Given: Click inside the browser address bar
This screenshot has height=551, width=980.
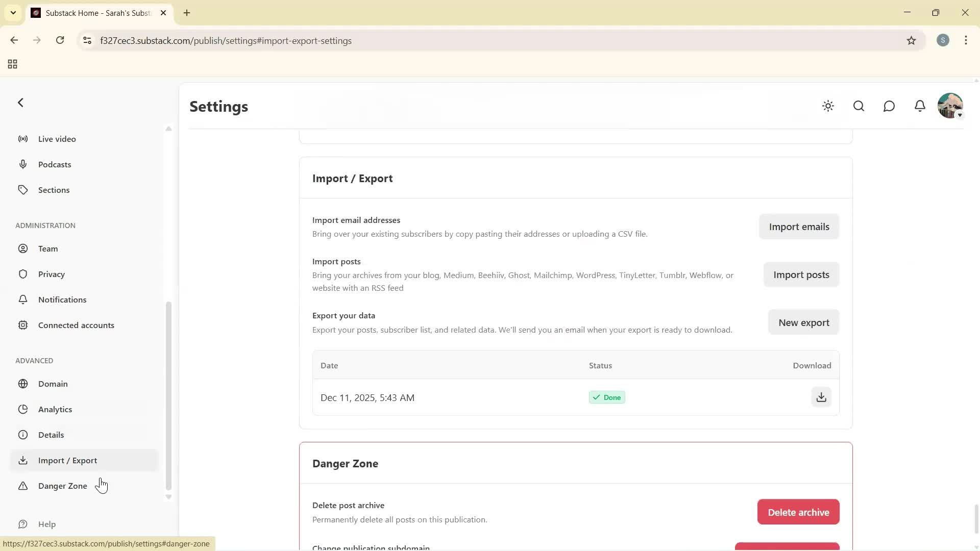Looking at the screenshot, I should pyautogui.click(x=306, y=40).
